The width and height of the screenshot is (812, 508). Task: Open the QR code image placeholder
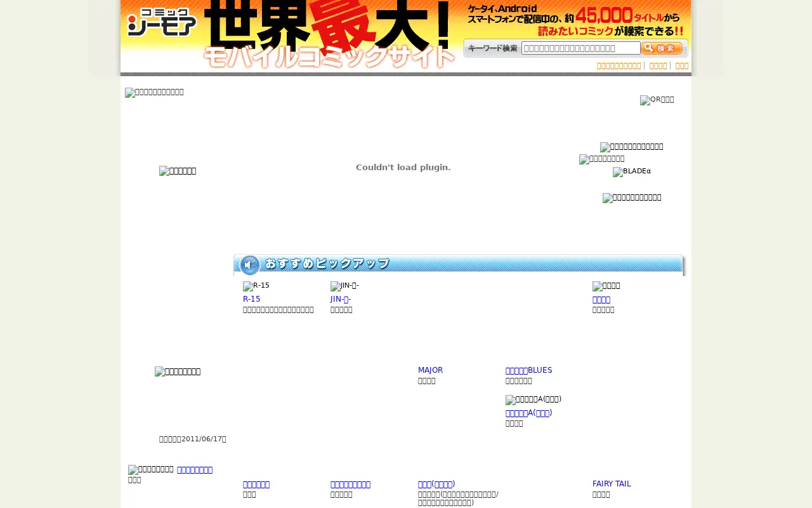coord(657,100)
